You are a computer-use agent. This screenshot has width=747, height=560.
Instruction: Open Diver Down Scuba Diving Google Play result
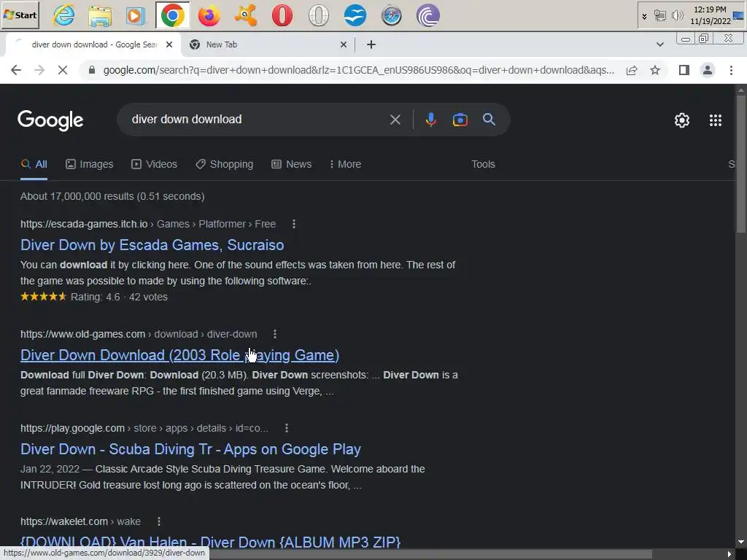click(x=190, y=449)
